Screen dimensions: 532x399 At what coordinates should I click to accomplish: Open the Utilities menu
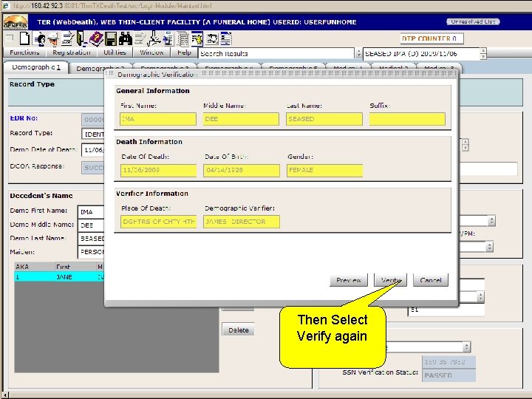[115, 52]
